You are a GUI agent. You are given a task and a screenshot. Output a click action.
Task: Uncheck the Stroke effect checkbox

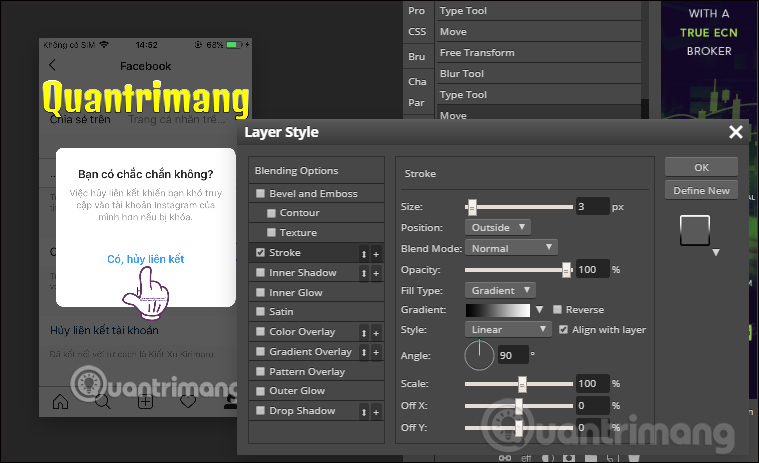[260, 253]
